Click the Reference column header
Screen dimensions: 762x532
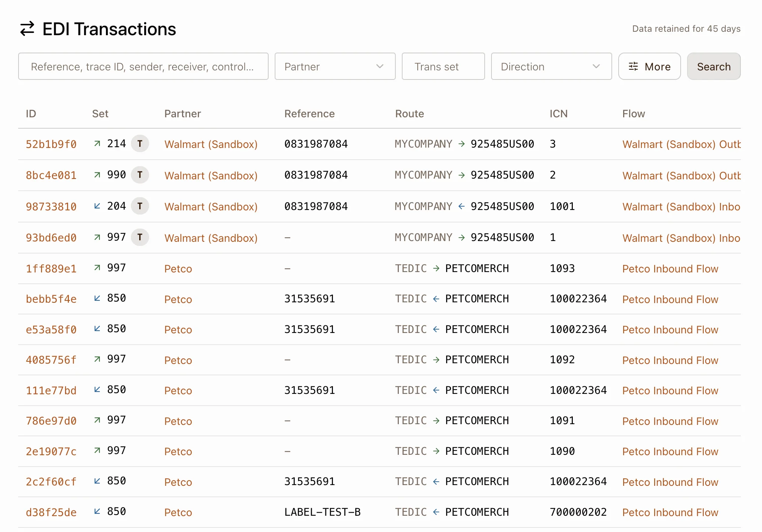309,114
